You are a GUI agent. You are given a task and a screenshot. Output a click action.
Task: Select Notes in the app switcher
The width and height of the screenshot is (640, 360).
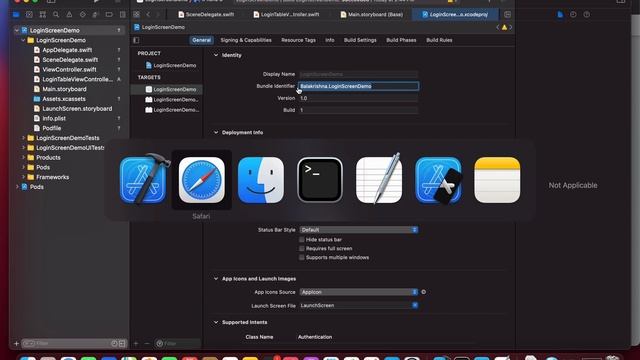click(497, 180)
